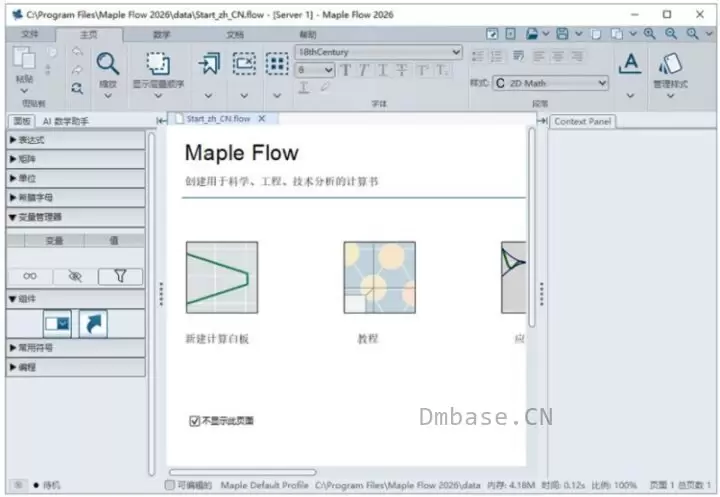Click the bulleted list icon
Viewport: 720px width, 497px height.
point(478,56)
